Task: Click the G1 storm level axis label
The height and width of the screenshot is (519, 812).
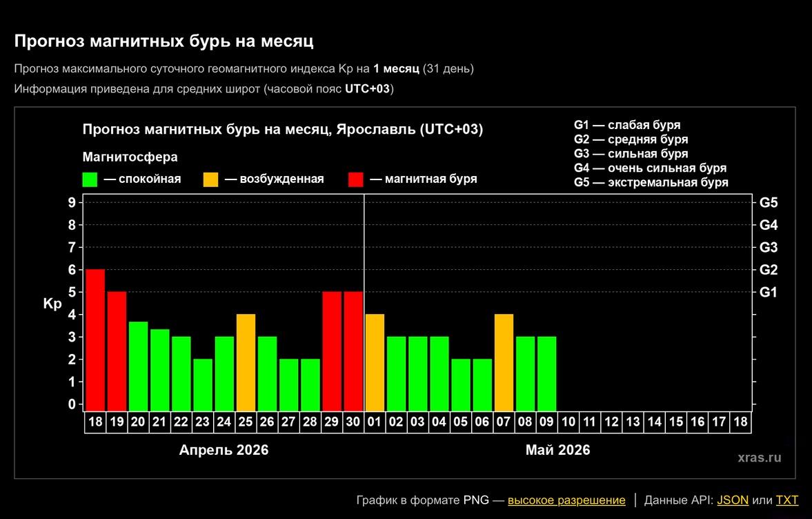Action: click(769, 292)
